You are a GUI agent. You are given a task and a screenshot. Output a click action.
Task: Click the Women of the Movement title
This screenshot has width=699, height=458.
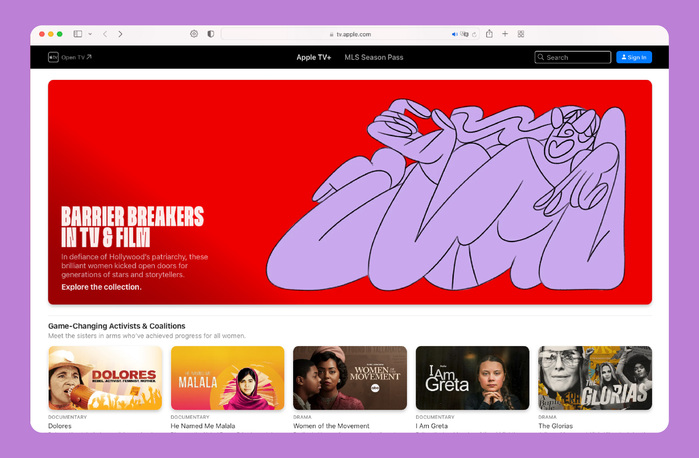click(331, 426)
